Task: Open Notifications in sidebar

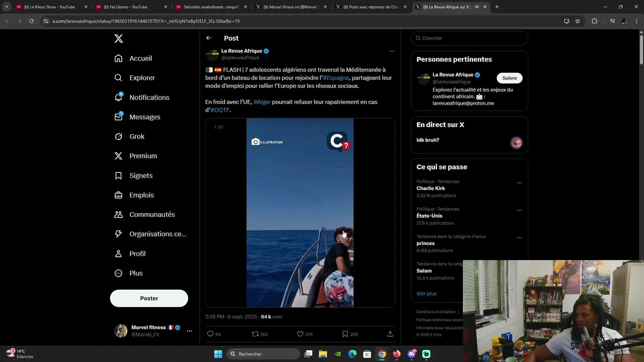Action: (142, 98)
